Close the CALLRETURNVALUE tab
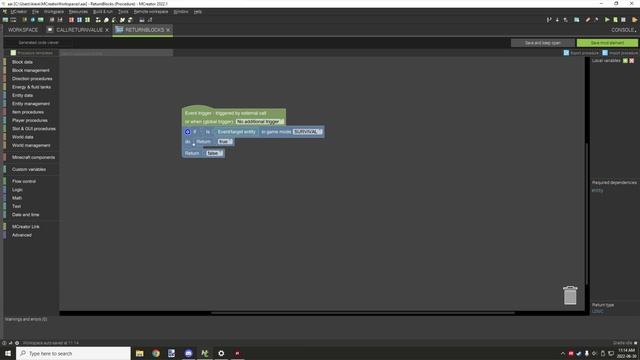Screen dimensions: 640x360 (107, 30)
